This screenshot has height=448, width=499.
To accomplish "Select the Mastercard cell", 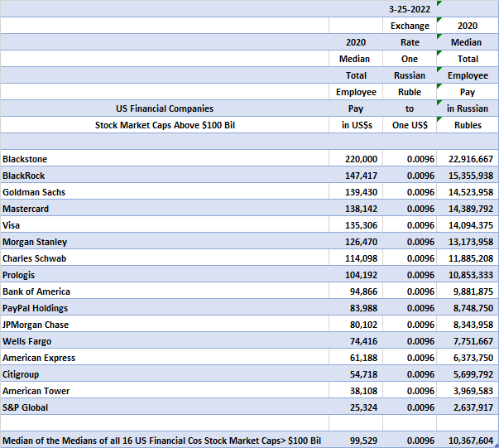I will coord(165,208).
